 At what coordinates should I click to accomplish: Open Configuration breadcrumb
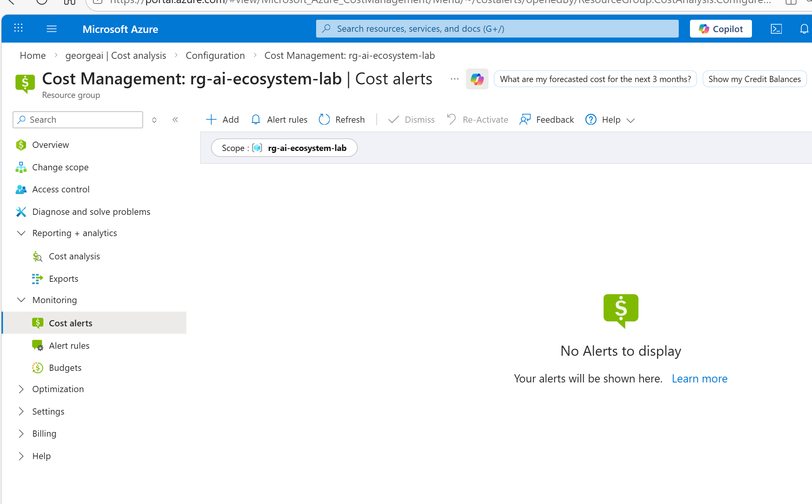215,55
